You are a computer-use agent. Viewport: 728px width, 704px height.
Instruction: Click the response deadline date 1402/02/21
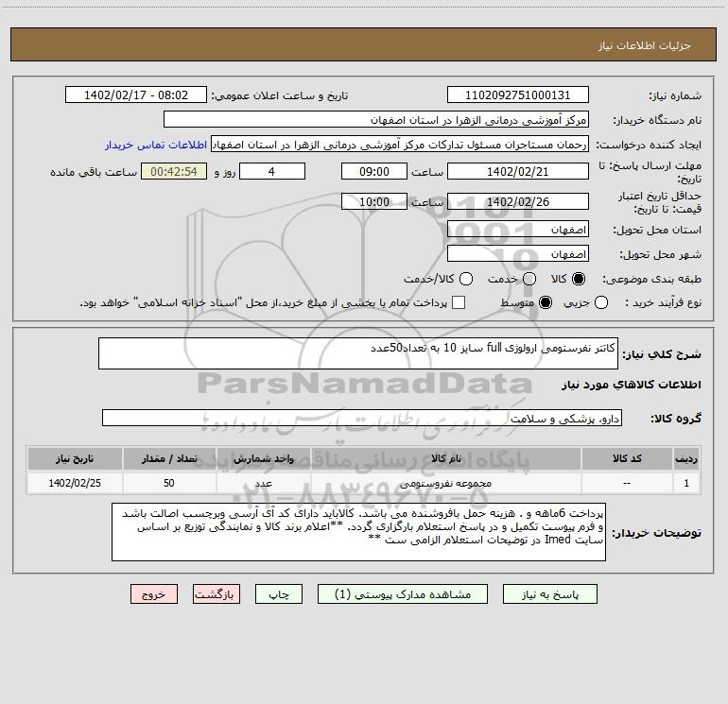518,172
